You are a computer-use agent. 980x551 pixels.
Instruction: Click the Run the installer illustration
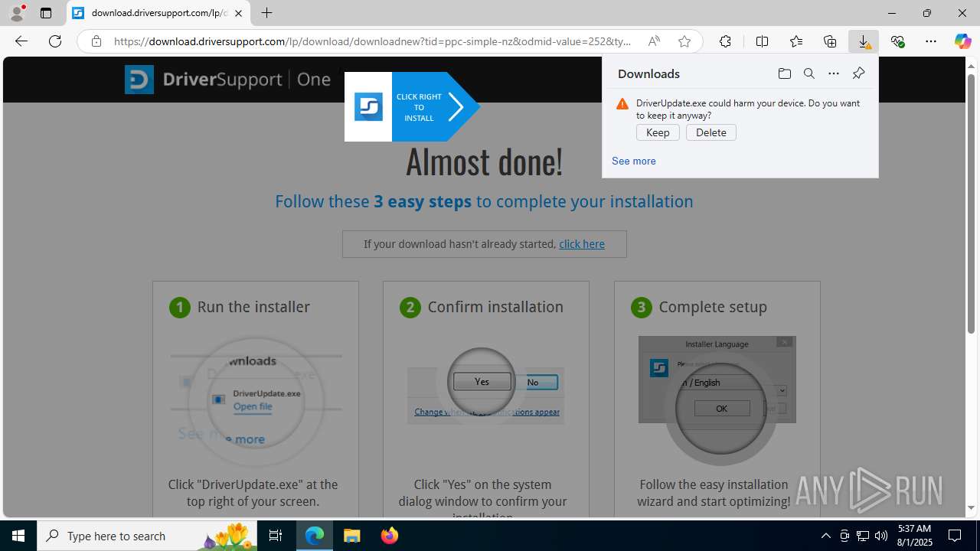coord(256,402)
